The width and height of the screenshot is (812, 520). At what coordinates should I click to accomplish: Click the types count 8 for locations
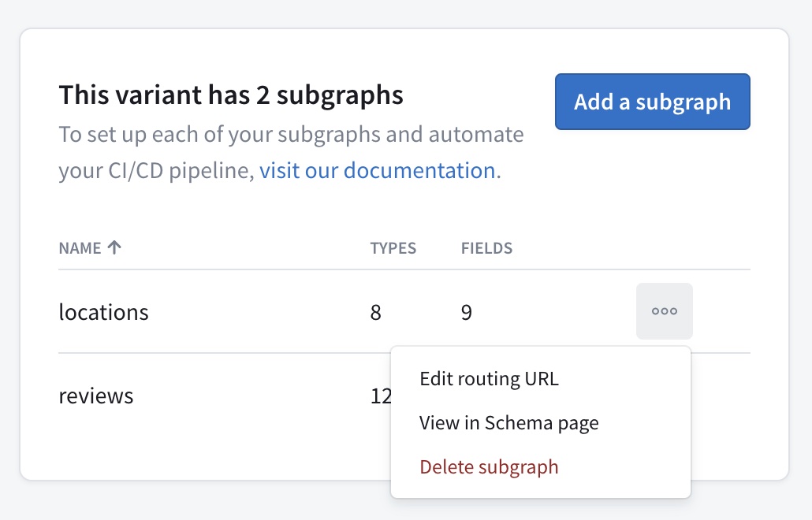tap(375, 311)
